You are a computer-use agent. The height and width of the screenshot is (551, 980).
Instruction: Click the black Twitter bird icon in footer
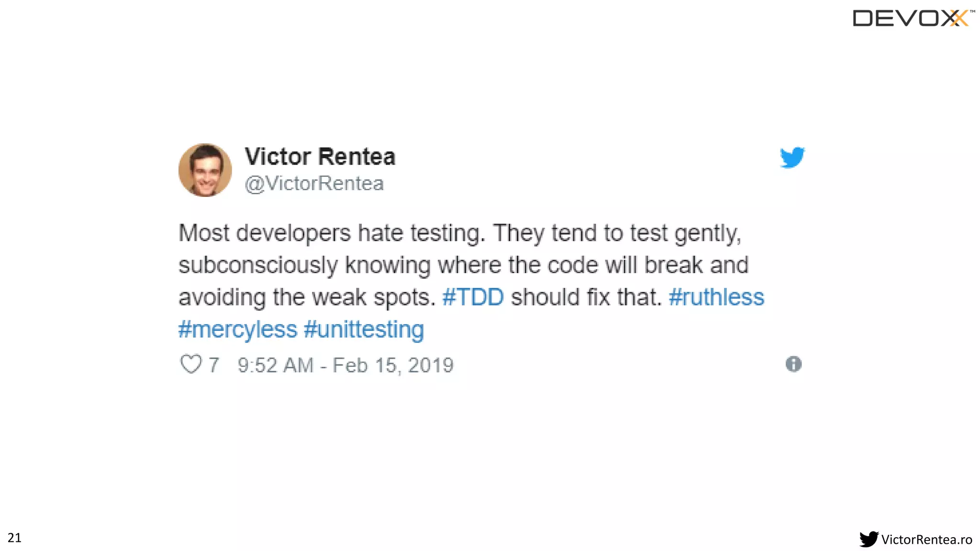point(869,539)
